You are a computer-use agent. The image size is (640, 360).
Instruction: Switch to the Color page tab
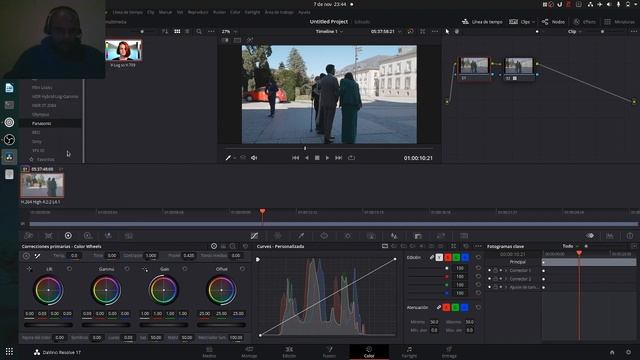pyautogui.click(x=369, y=352)
